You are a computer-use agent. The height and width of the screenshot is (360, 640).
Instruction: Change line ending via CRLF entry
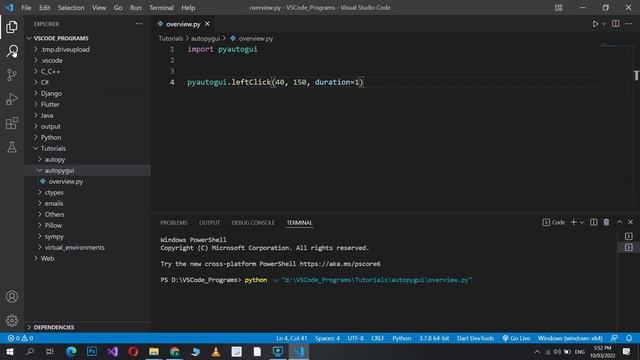[x=378, y=338]
